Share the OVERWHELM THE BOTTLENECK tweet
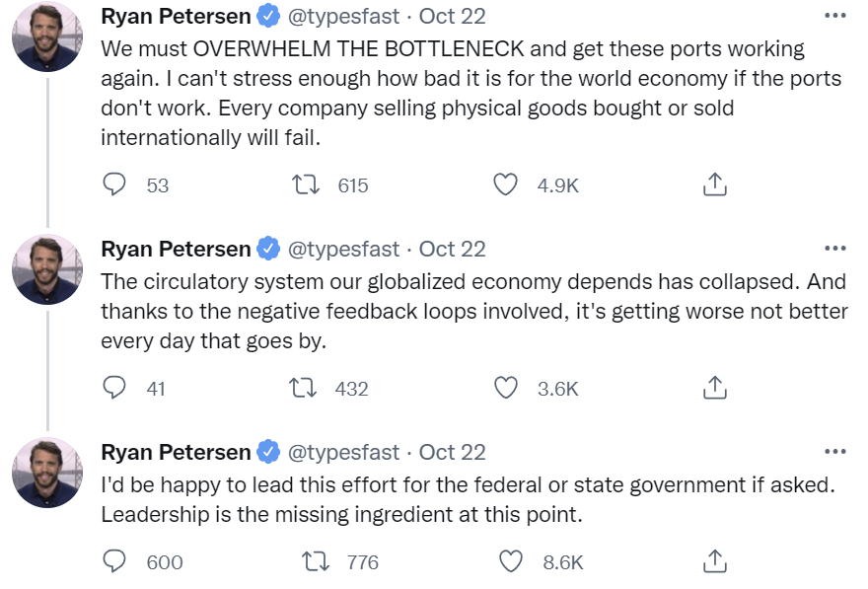Image resolution: width=868 pixels, height=589 pixels. [x=715, y=184]
